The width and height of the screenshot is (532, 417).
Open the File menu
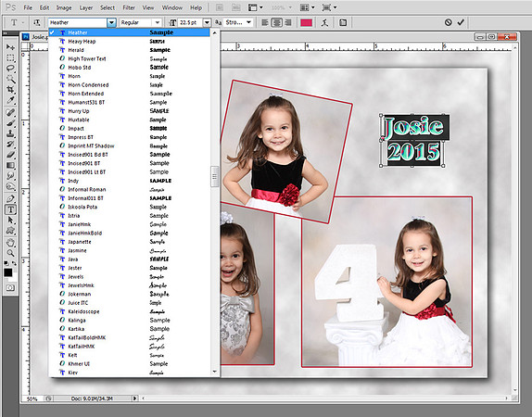coord(28,7)
